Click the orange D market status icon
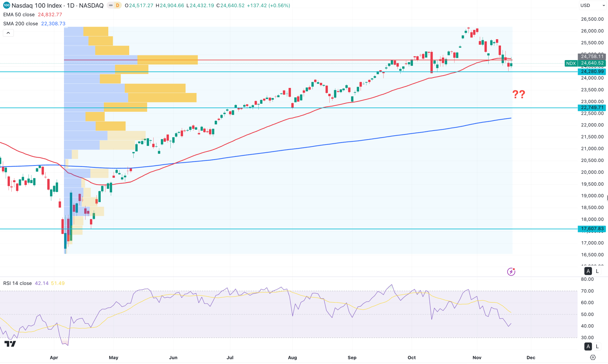 click(117, 5)
